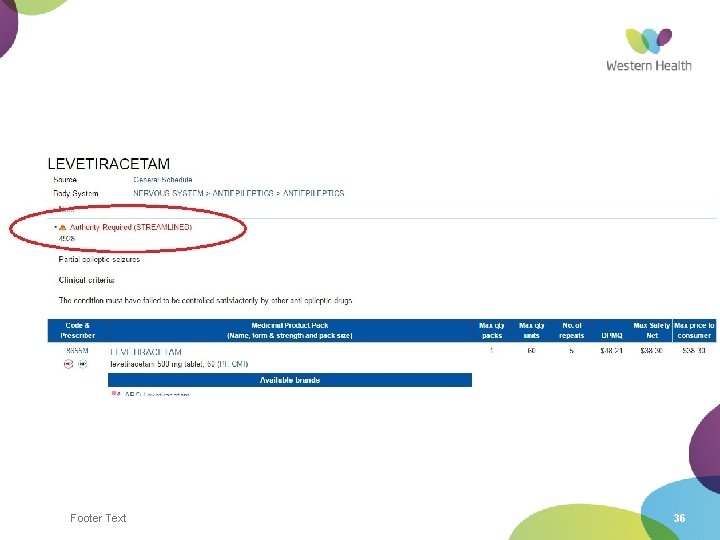This screenshot has height=540, width=720.
Task: Follow the final ANTIEPILEPTICS breadcrumb link
Action: click(313, 193)
